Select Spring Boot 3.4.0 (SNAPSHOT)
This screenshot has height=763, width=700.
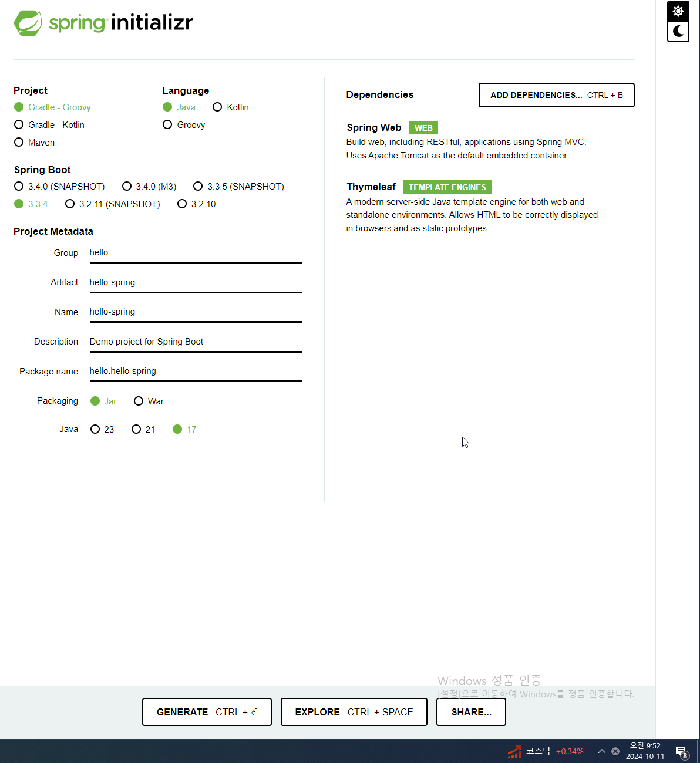[x=59, y=187]
